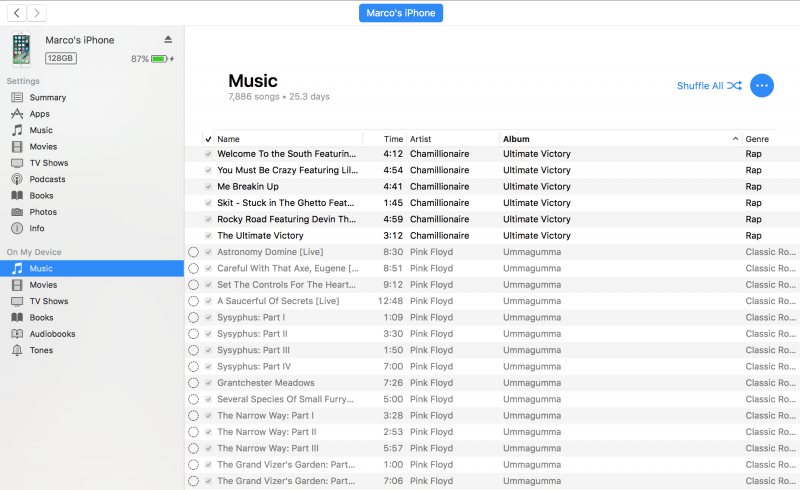Uncheck Welcome To the South song
800x490 pixels.
pyautogui.click(x=208, y=154)
